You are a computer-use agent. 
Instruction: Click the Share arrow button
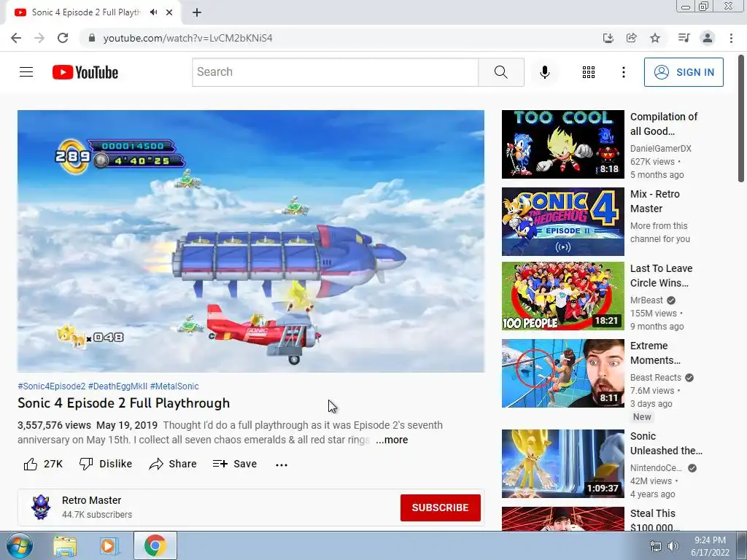point(172,464)
